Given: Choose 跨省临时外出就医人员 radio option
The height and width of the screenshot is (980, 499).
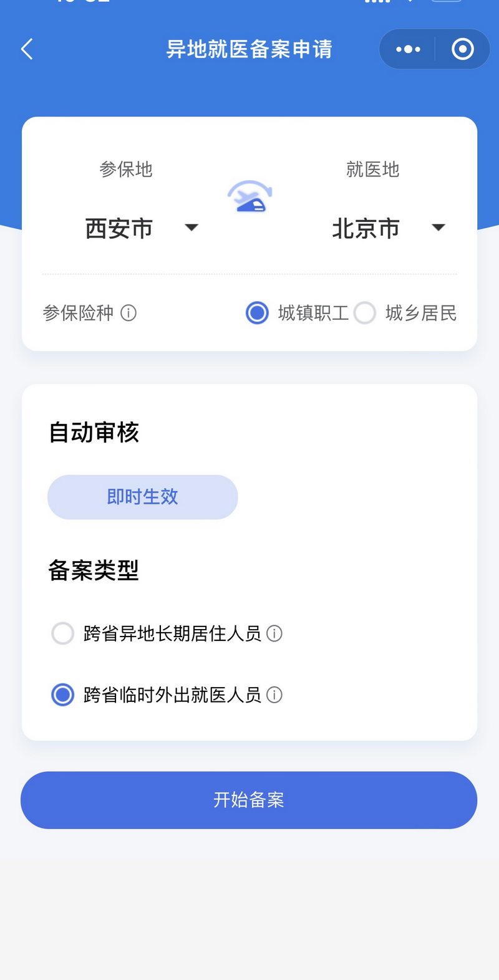Looking at the screenshot, I should [x=62, y=694].
